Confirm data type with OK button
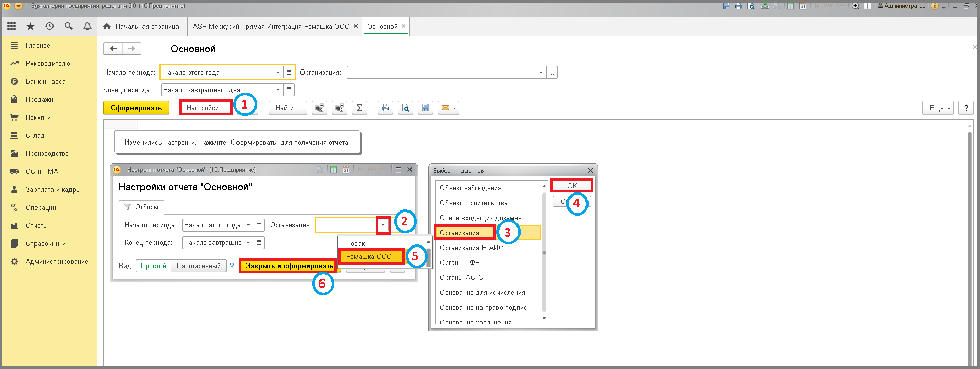The image size is (980, 369). [x=572, y=186]
